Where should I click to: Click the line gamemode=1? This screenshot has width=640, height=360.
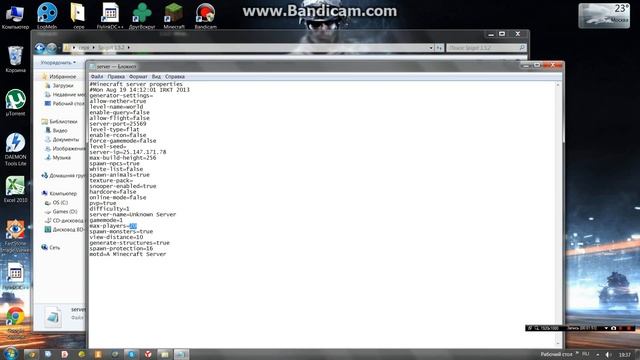pyautogui.click(x=106, y=220)
